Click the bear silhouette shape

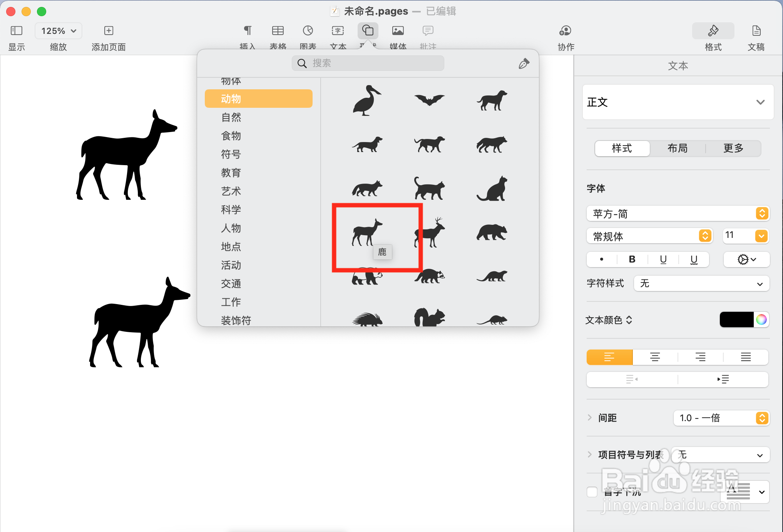[x=492, y=233]
